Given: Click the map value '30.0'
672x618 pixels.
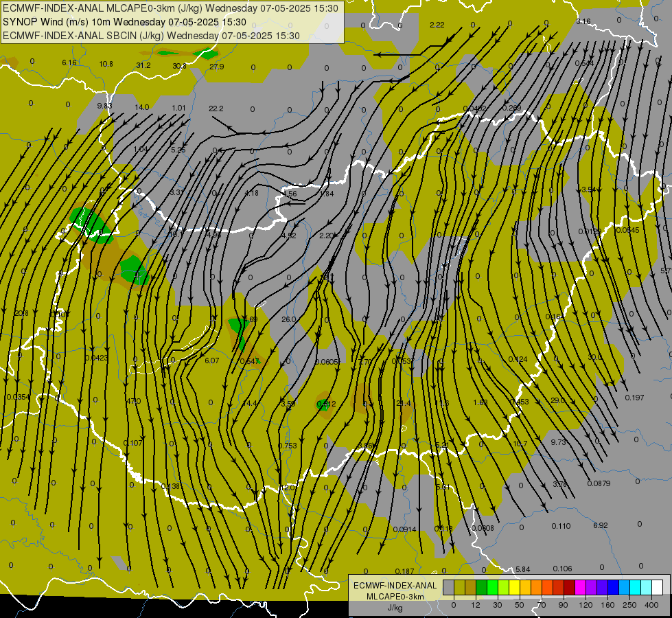Looking at the screenshot, I should point(594,357).
